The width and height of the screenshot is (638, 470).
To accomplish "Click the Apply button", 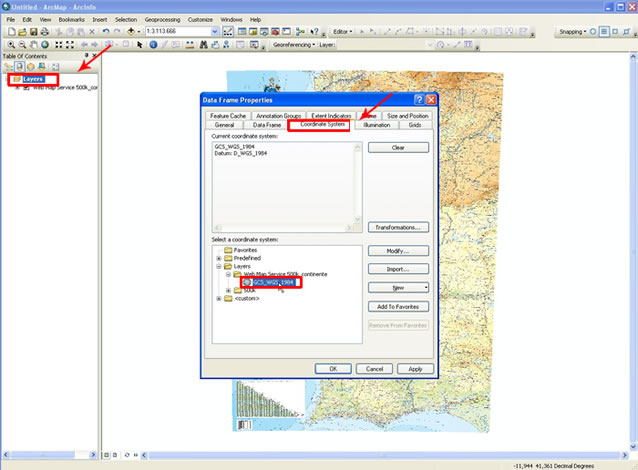I will click(x=415, y=369).
